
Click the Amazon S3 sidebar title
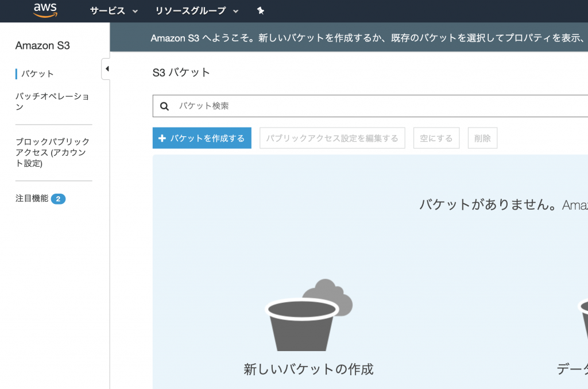point(42,46)
